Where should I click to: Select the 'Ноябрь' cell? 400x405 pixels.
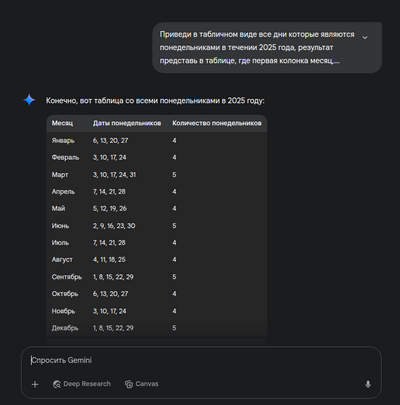[63, 311]
